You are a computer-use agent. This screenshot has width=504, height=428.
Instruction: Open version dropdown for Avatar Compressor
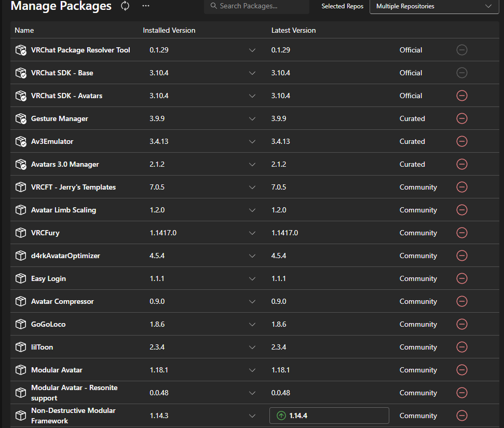pos(252,301)
